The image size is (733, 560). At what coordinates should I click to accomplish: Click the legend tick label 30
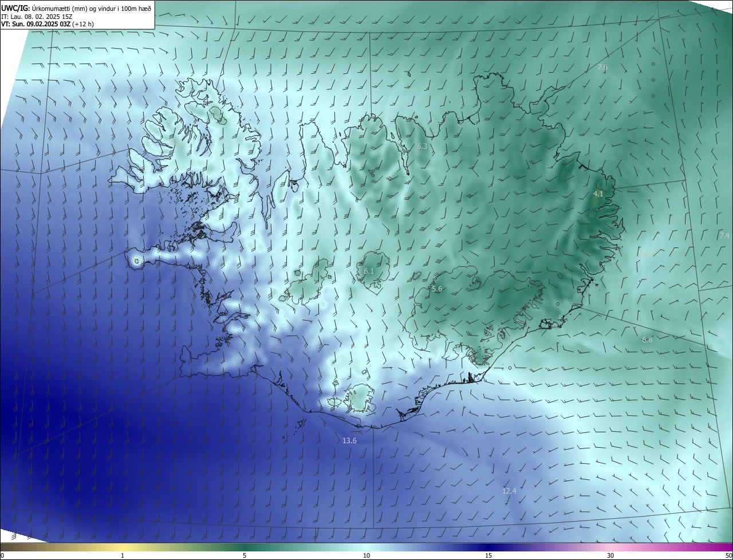610,556
